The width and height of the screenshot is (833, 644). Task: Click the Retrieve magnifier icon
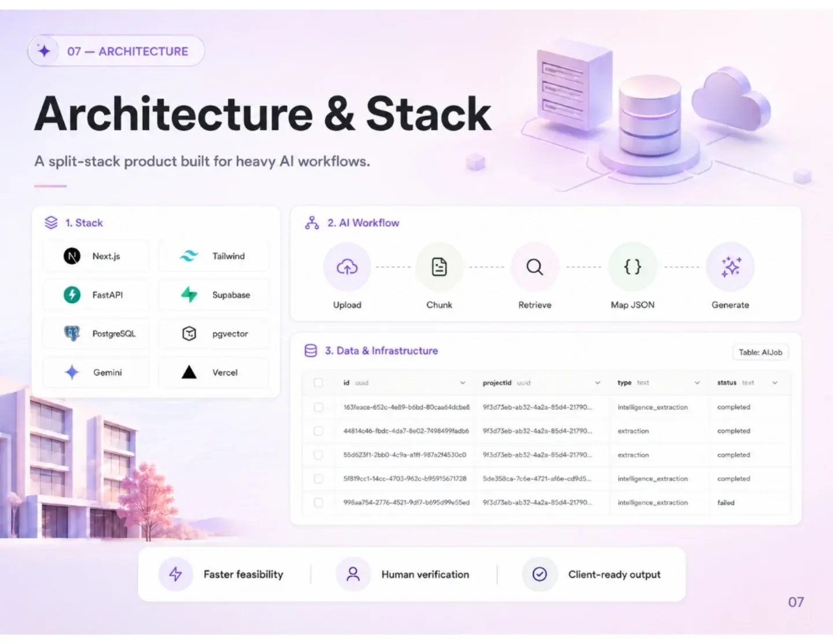535,267
